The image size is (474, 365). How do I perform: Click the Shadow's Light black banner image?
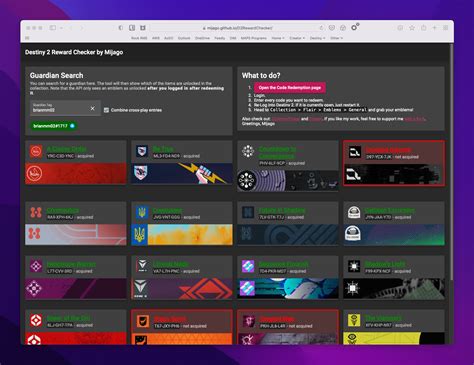[394, 289]
